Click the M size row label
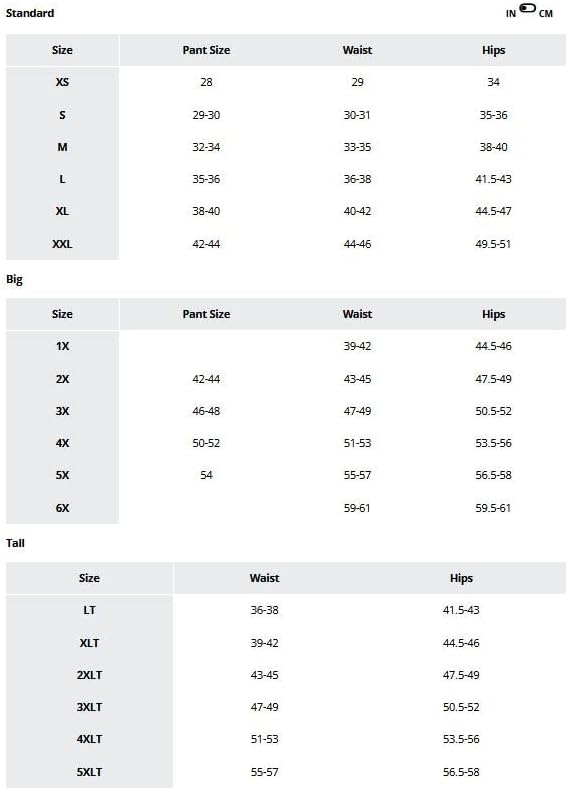 click(62, 147)
